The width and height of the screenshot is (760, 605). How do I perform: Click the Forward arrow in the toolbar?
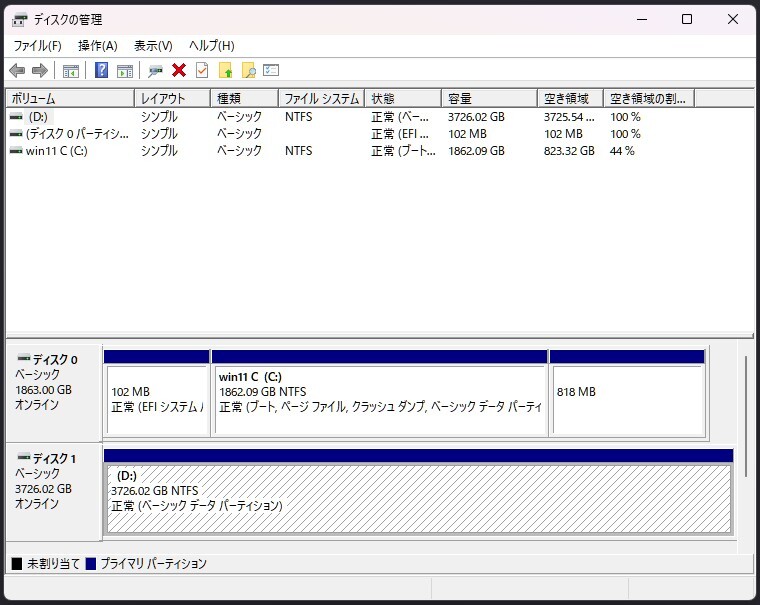[x=40, y=70]
